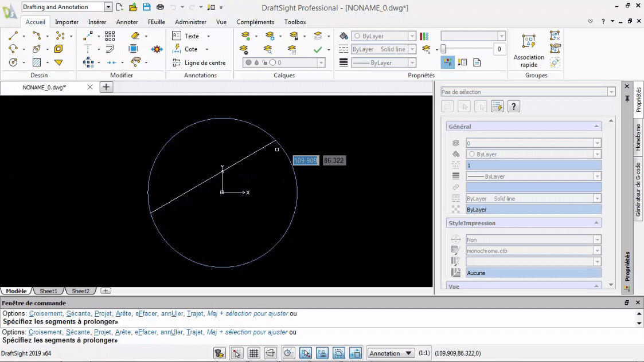644x362 pixels.
Task: Open the Administrer ribbon tab
Action: [x=190, y=22]
